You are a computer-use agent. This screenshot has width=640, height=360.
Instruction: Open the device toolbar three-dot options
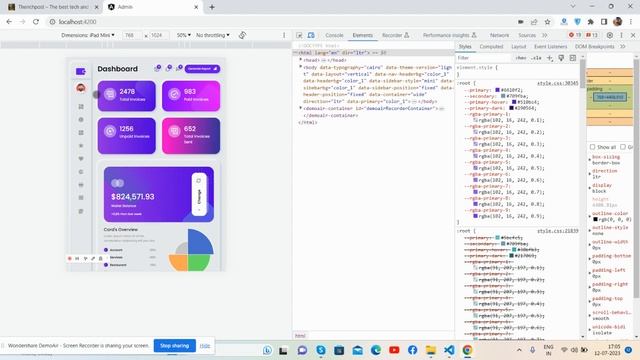[x=284, y=35]
